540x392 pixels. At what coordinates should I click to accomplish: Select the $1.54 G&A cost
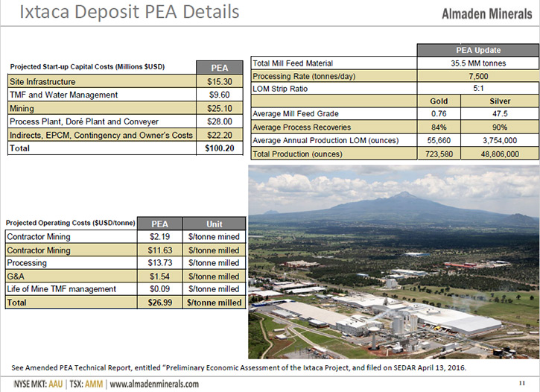[160, 276]
